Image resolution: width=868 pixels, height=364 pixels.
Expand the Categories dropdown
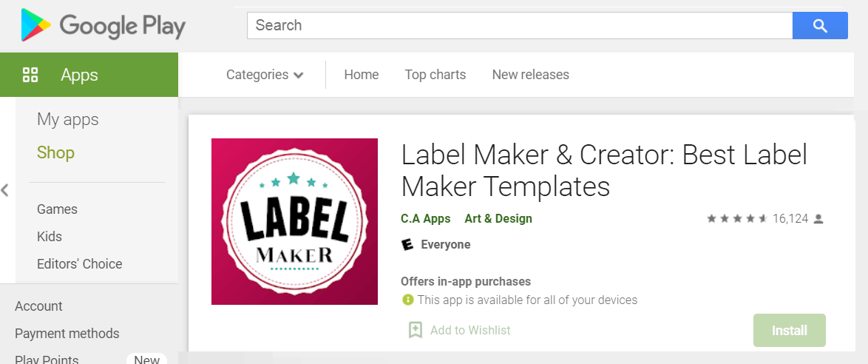coord(265,75)
